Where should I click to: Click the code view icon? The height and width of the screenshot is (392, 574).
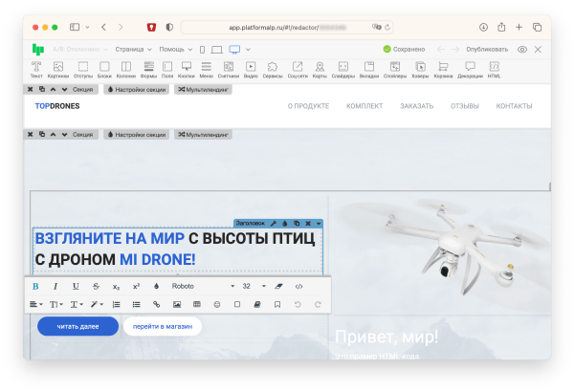[298, 286]
